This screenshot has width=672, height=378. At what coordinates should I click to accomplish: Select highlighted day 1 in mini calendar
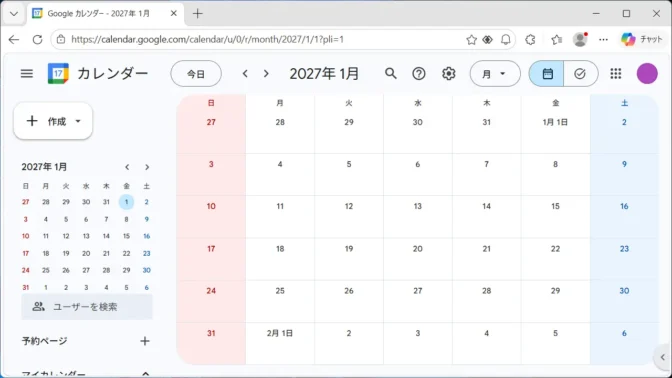126,202
